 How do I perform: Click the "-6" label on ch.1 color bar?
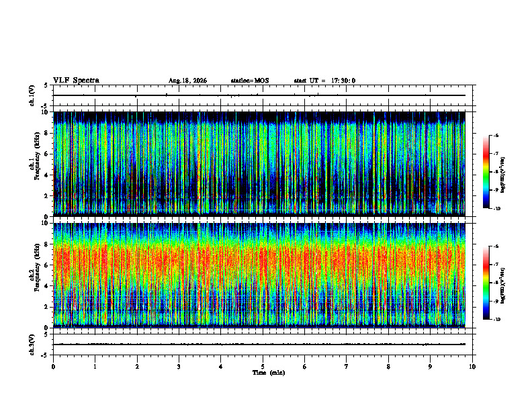tap(496, 136)
